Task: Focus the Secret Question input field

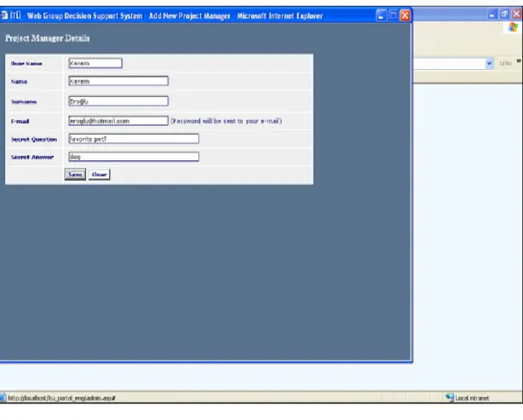Action: (134, 139)
